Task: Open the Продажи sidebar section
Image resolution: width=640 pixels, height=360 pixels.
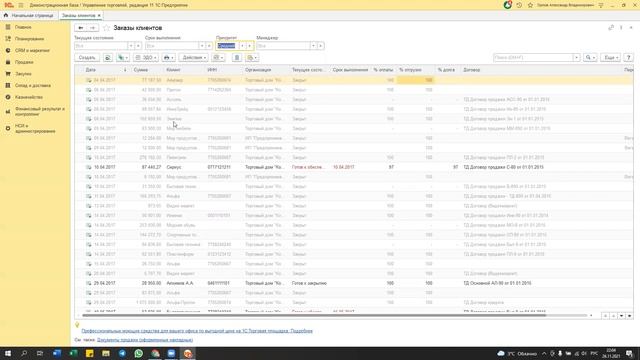Action: [x=24, y=62]
